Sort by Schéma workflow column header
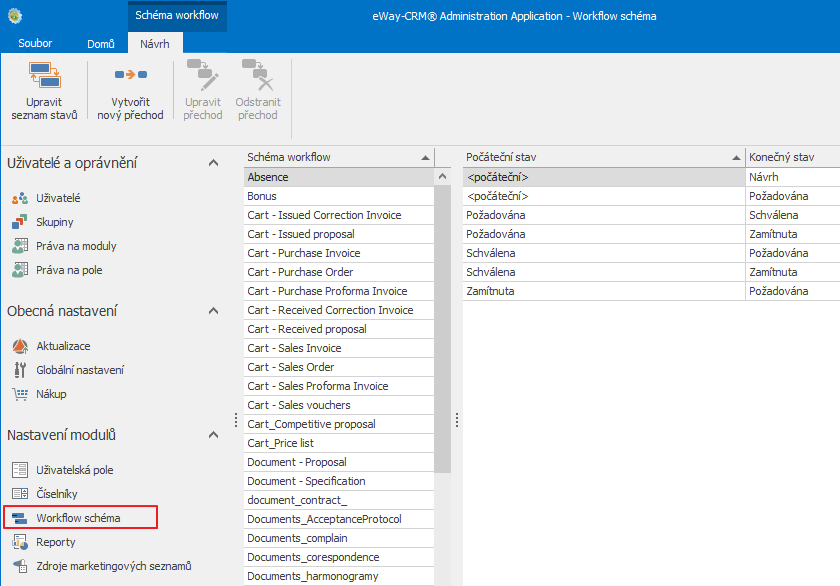The image size is (840, 586). [339, 157]
